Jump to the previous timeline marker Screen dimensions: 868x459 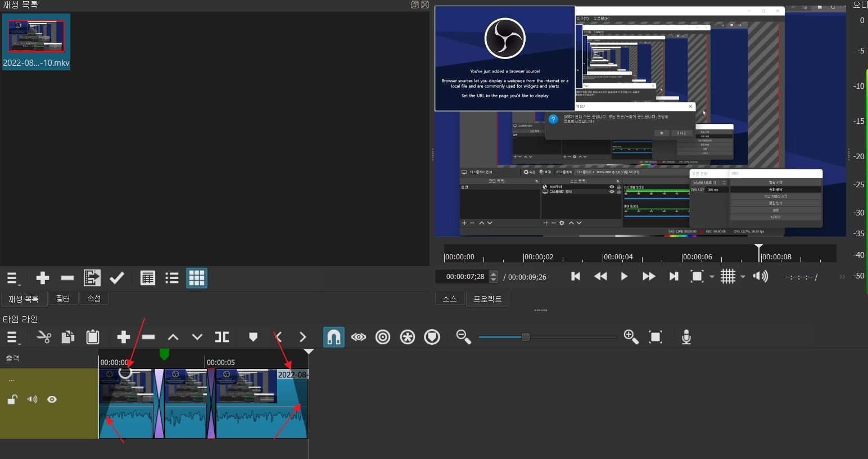point(278,337)
